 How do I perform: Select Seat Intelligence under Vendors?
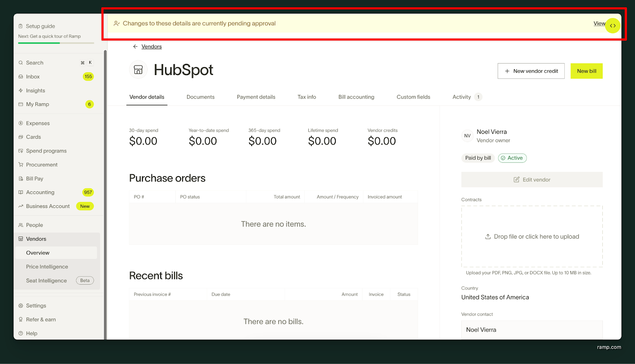click(x=46, y=281)
